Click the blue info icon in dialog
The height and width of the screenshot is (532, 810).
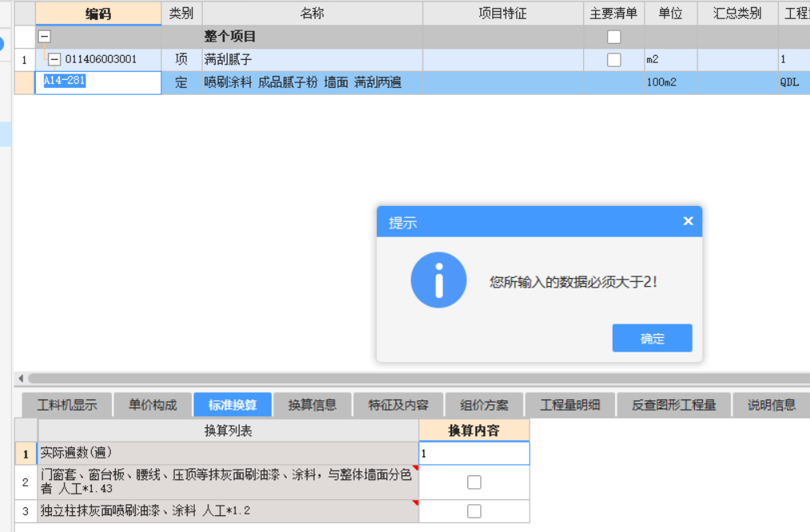[x=439, y=280]
